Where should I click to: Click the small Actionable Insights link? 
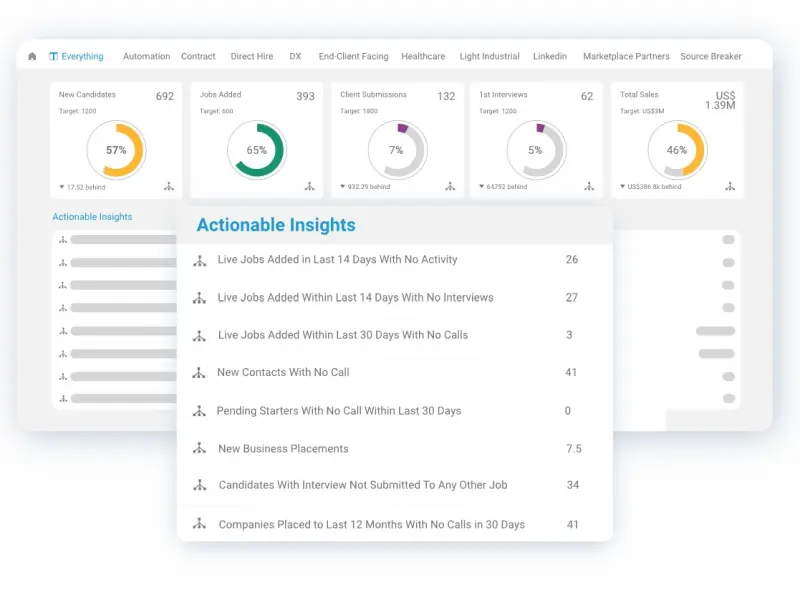click(x=92, y=216)
